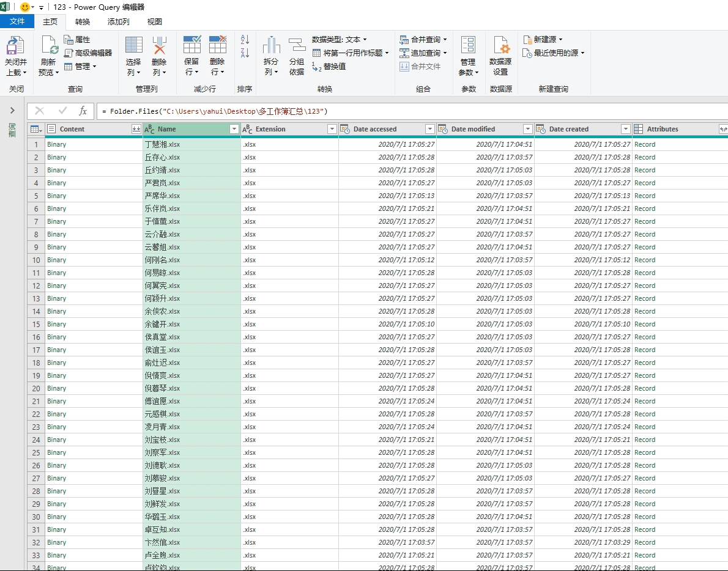
Task: Switch to the 添加列 (Add Column) tab
Action: pos(119,22)
